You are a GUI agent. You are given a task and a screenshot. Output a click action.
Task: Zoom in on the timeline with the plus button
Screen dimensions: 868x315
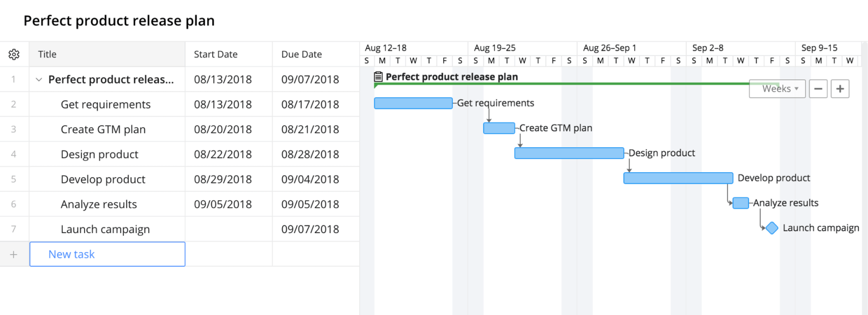(x=840, y=89)
